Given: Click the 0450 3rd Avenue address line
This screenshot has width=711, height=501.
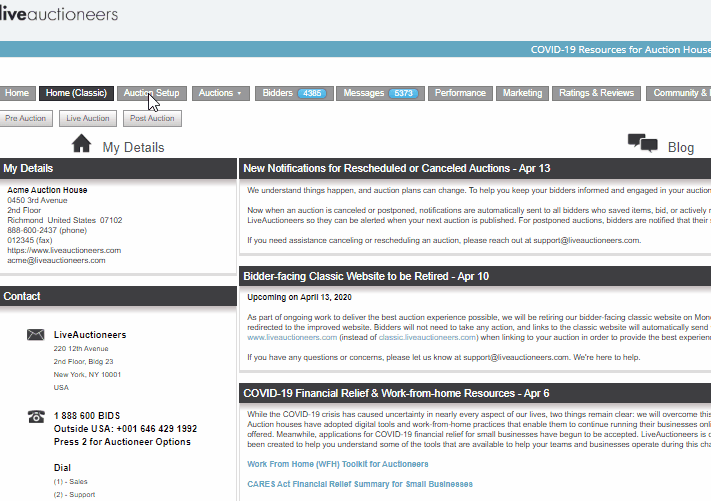Looking at the screenshot, I should pyautogui.click(x=37, y=200).
